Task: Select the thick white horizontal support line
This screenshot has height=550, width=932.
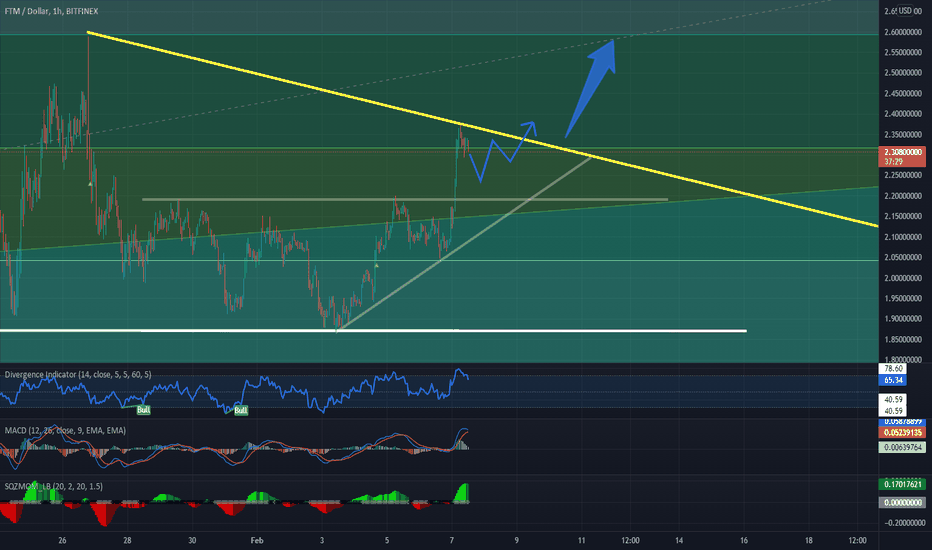Action: tap(373, 330)
